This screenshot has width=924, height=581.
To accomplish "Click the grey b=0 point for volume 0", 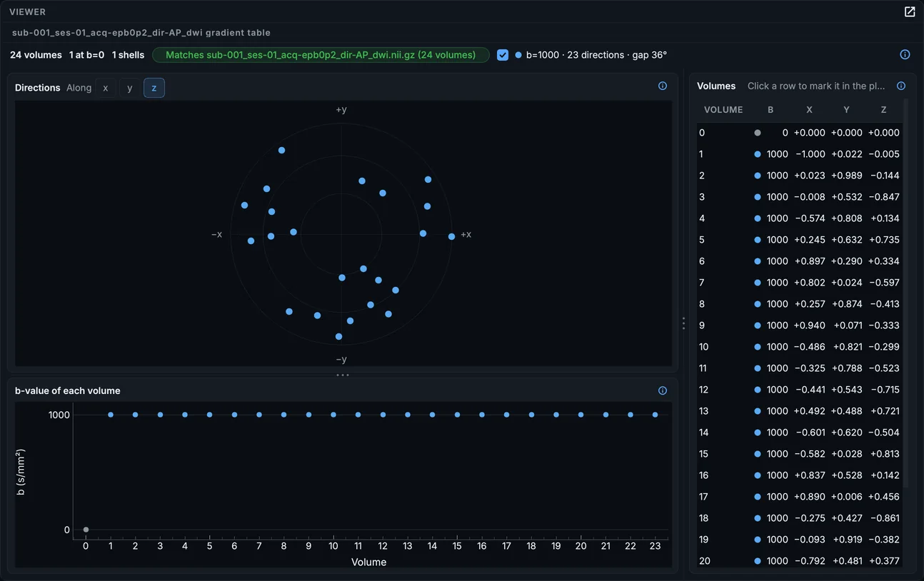I will point(86,530).
